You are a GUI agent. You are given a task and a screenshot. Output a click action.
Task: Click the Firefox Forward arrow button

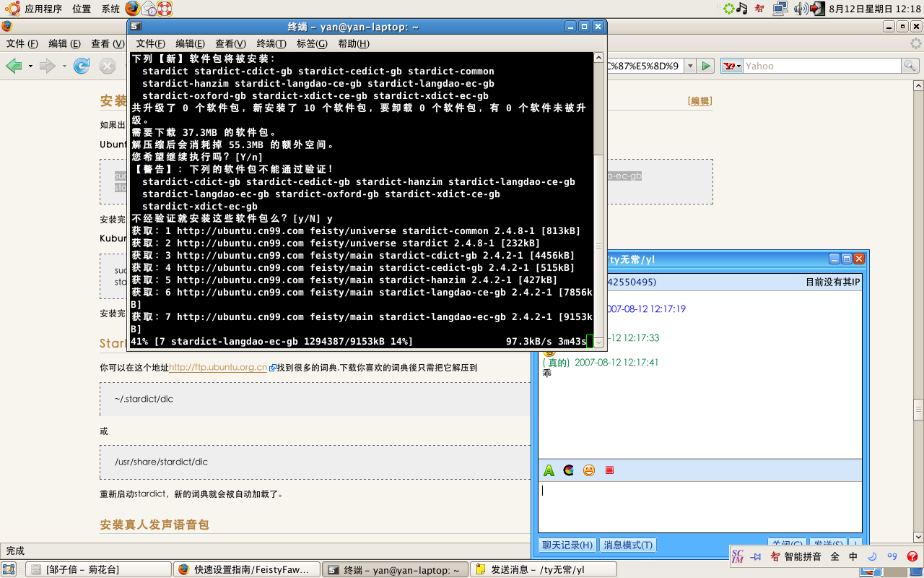pos(47,66)
